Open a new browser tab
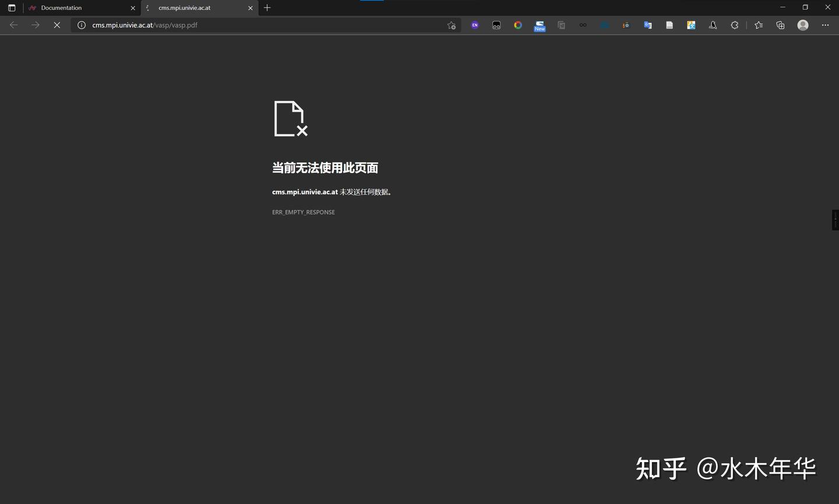The image size is (839, 504). coord(267,8)
